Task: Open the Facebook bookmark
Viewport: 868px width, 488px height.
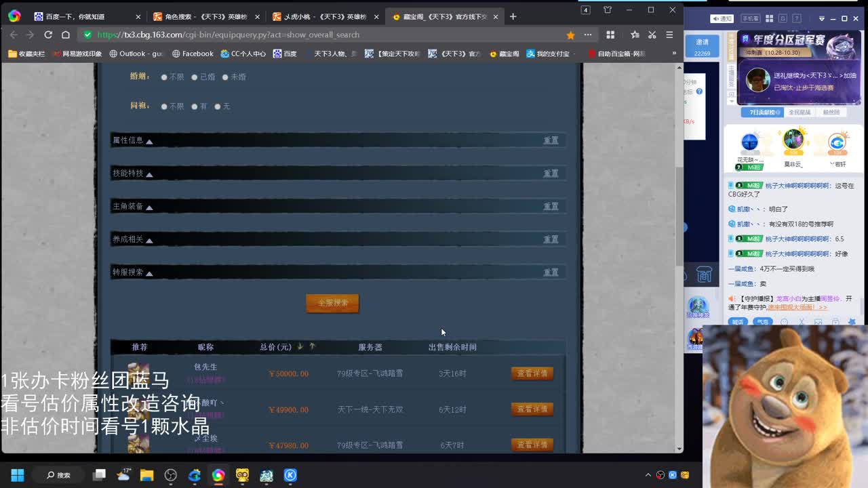Action: [193, 54]
